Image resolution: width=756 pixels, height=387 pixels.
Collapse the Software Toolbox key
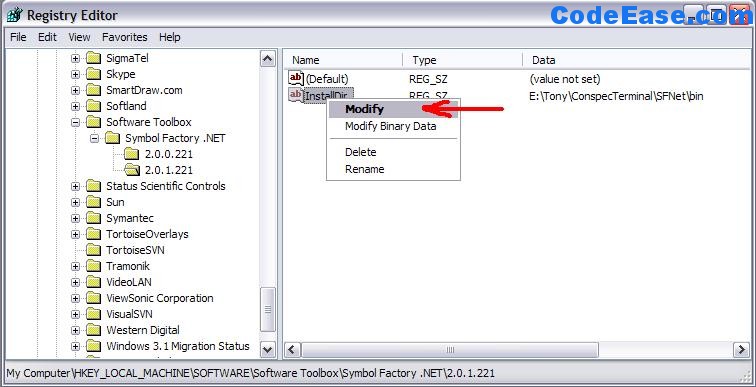[75, 122]
